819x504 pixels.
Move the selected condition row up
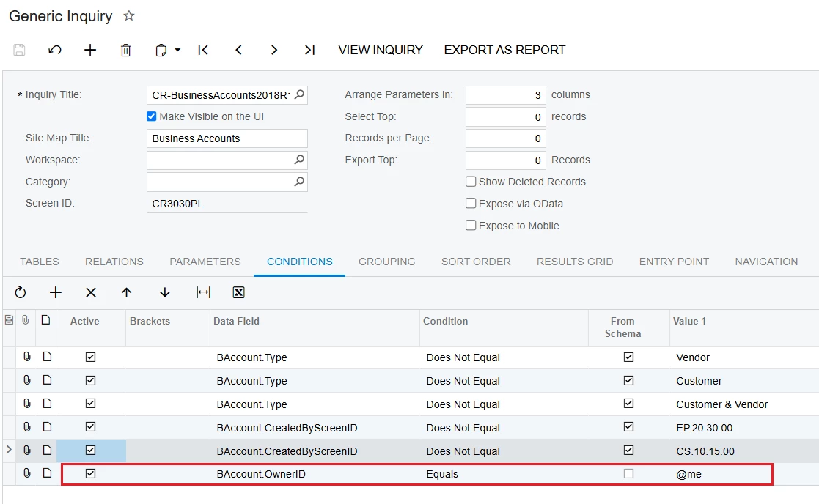tap(126, 293)
